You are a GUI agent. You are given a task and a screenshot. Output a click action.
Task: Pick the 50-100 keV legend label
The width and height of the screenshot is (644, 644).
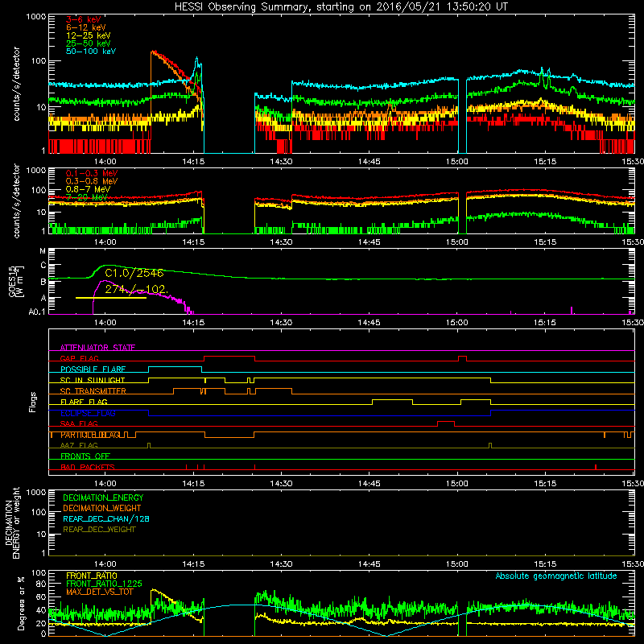(91, 51)
